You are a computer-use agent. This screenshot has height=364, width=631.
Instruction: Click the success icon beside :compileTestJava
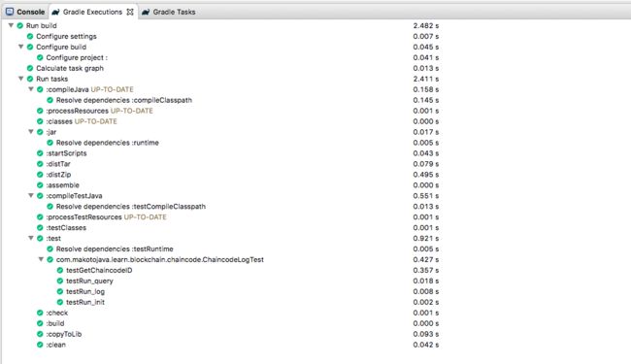click(x=40, y=196)
